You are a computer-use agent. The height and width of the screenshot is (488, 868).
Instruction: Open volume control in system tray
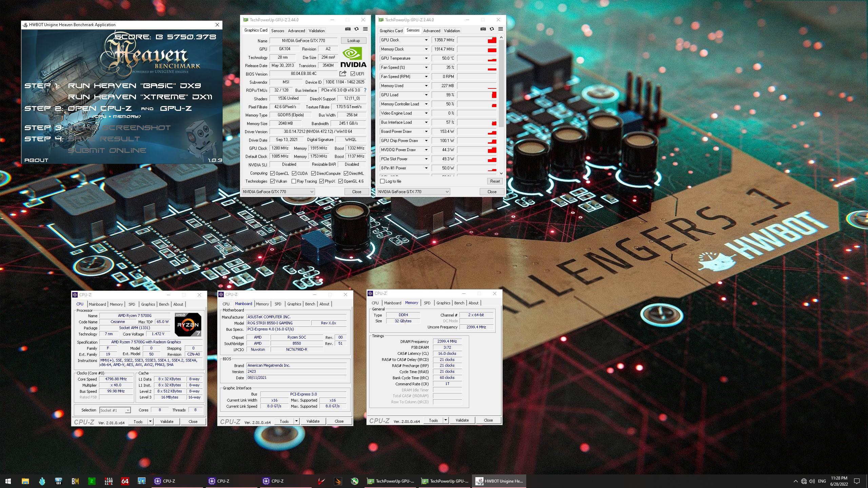click(x=812, y=481)
